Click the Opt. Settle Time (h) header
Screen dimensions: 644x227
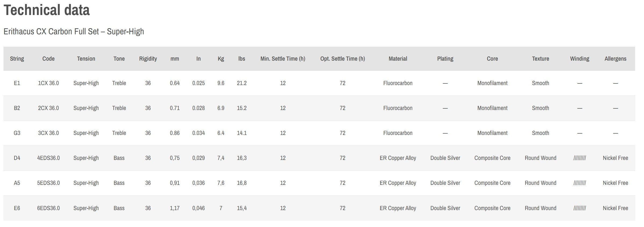[x=343, y=59]
